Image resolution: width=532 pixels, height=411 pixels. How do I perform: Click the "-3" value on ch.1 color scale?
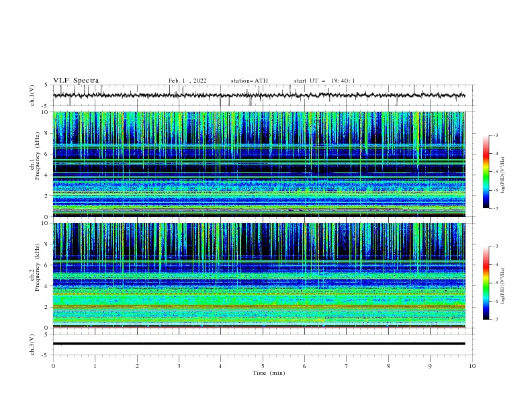(x=495, y=135)
